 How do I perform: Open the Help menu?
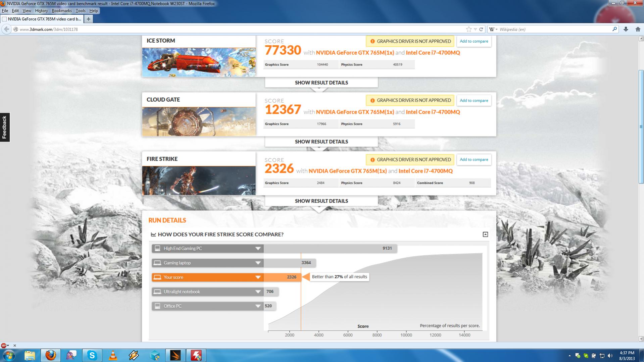coord(94,11)
